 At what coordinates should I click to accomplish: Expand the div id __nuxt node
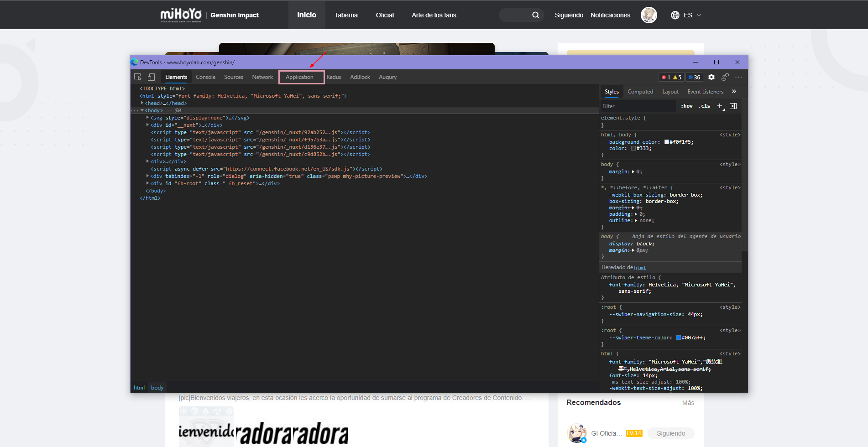pyautogui.click(x=147, y=125)
